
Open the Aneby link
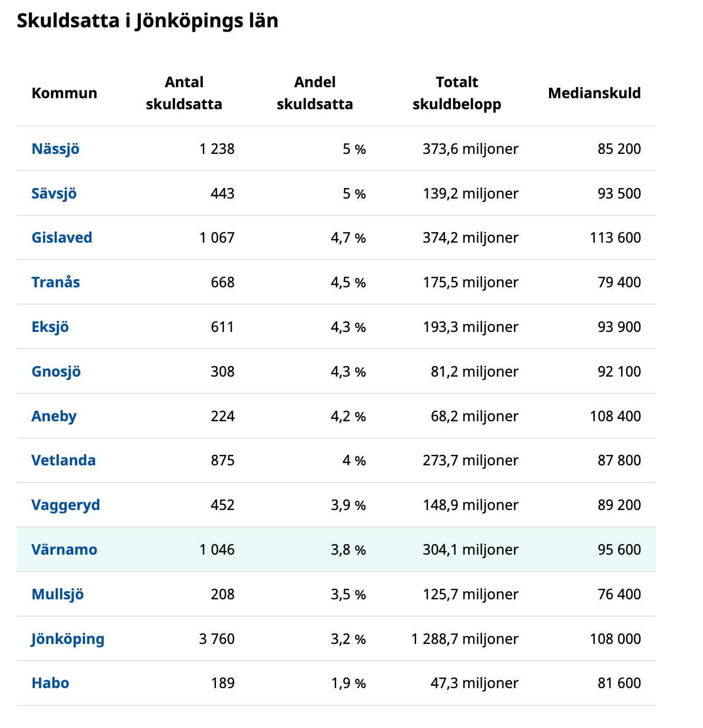54,417
